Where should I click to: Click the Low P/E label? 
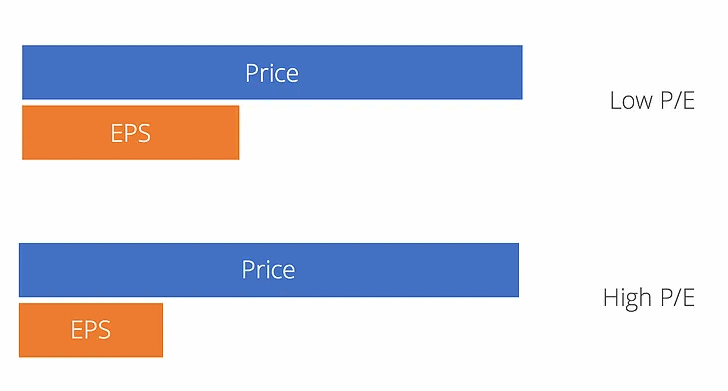pyautogui.click(x=652, y=100)
